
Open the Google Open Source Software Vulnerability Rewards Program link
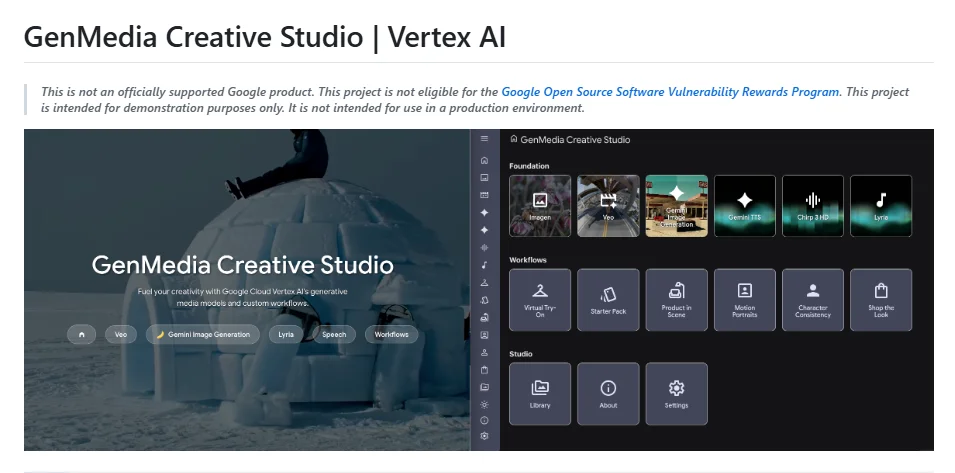pos(670,92)
